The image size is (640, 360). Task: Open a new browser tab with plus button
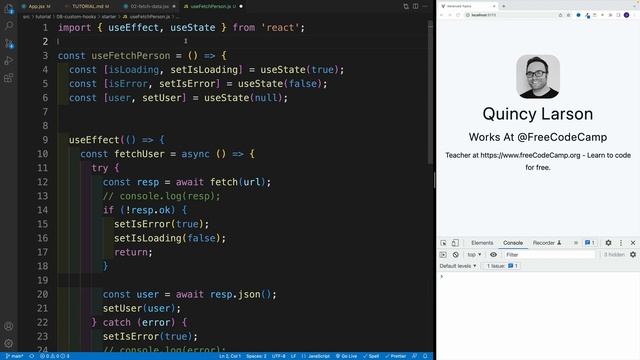[504, 6]
